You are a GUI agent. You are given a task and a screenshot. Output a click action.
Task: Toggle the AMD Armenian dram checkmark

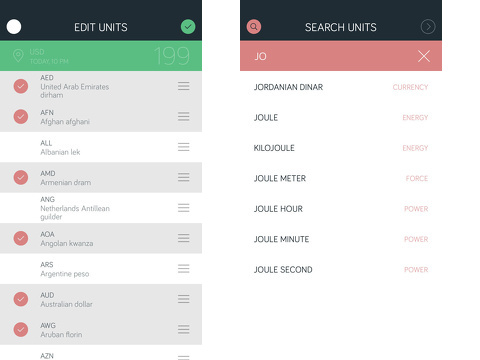coord(21,177)
